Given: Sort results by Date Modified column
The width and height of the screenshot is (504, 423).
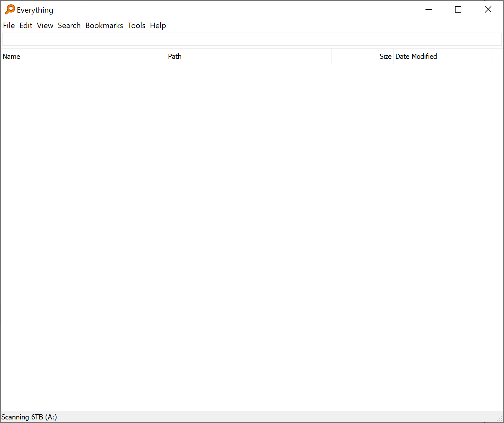Looking at the screenshot, I should pos(443,56).
